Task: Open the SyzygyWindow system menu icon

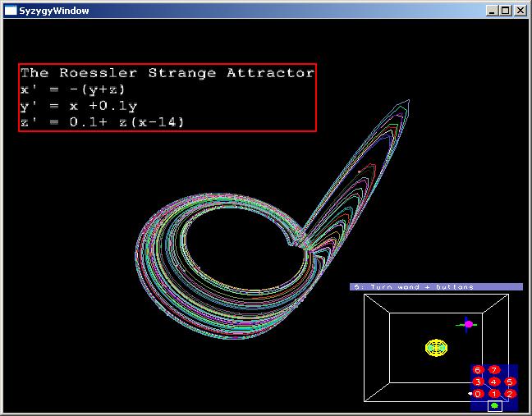Action: point(11,11)
